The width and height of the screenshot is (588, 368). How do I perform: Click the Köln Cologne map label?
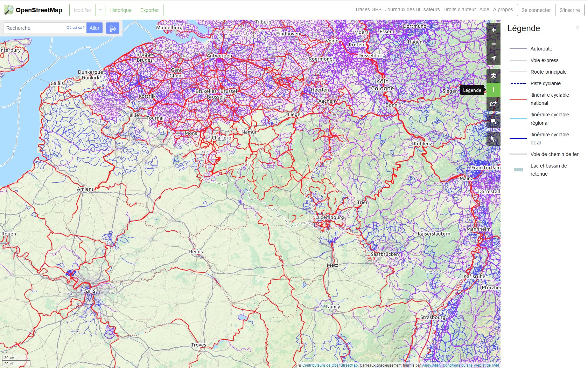tap(383, 85)
